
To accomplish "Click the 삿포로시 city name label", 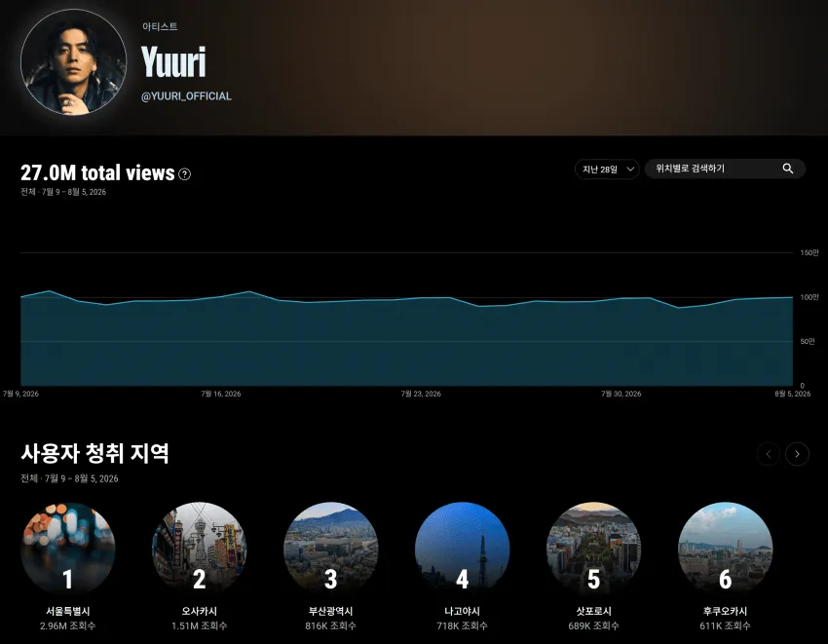I will pos(593,611).
